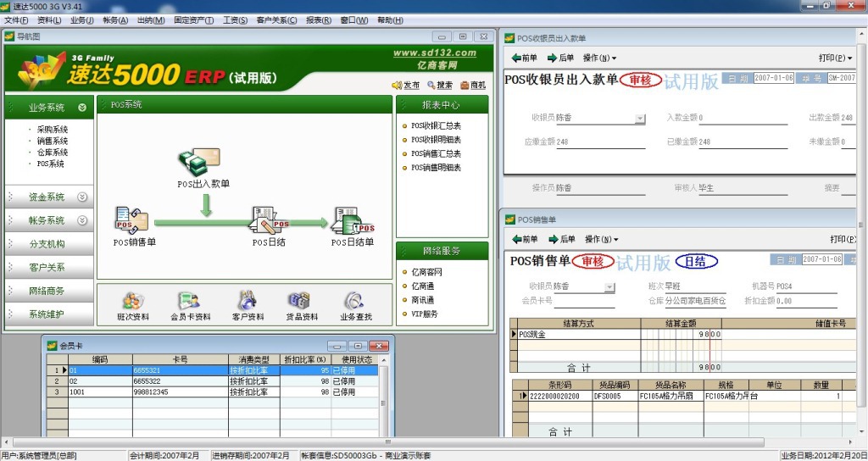Open the 出纳(M) menu
The image size is (868, 461).
(x=151, y=20)
